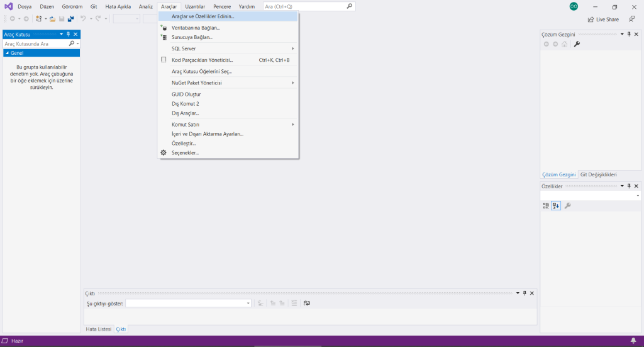Viewport: 644px width, 347px height.
Task: Toggle word wrap icon in Çıktı panel
Action: point(307,304)
